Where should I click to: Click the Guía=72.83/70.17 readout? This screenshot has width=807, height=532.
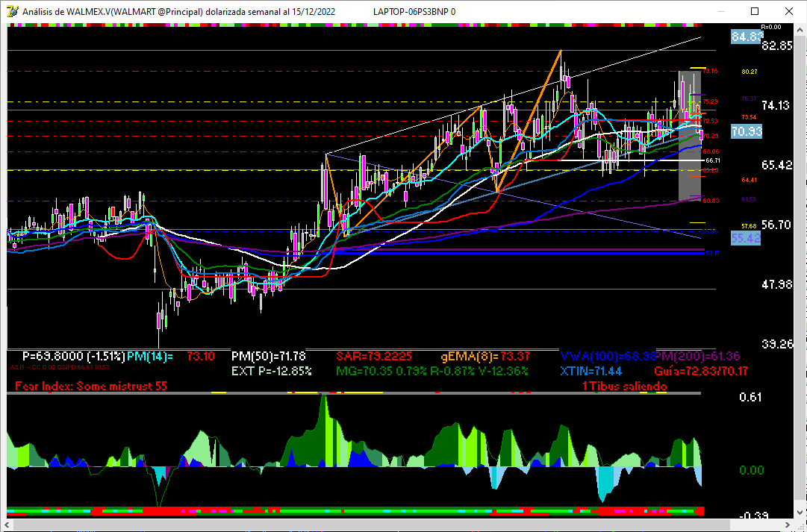click(701, 371)
